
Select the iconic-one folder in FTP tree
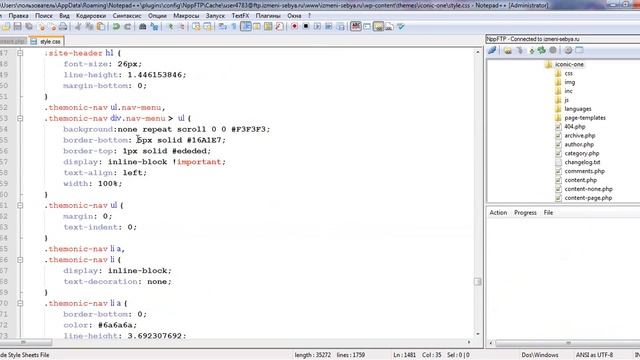tap(569, 64)
